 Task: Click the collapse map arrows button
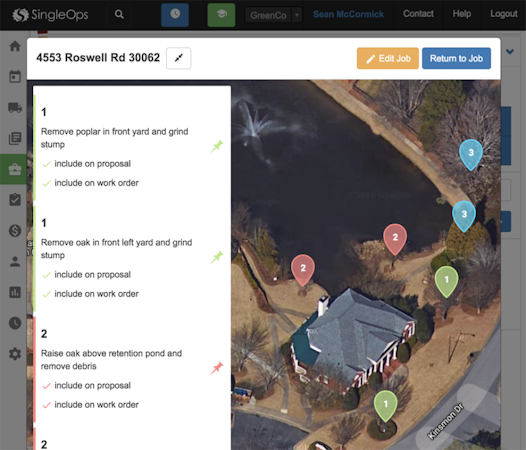point(178,58)
